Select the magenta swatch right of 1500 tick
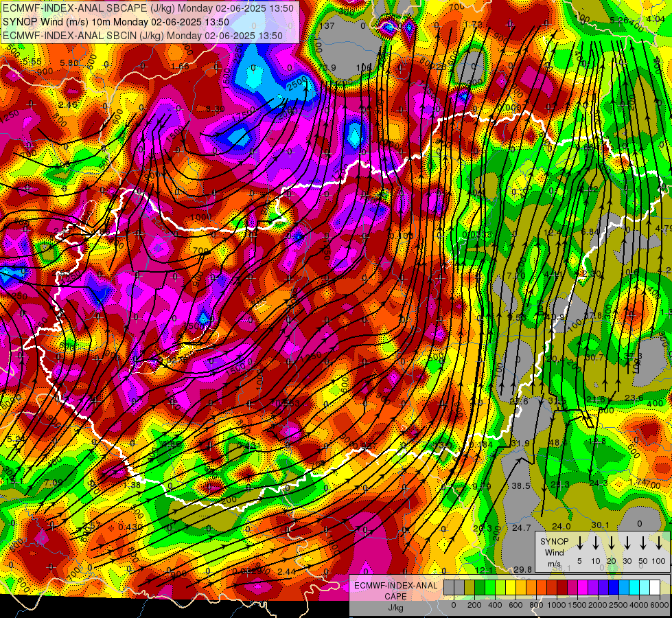 click(x=583, y=587)
